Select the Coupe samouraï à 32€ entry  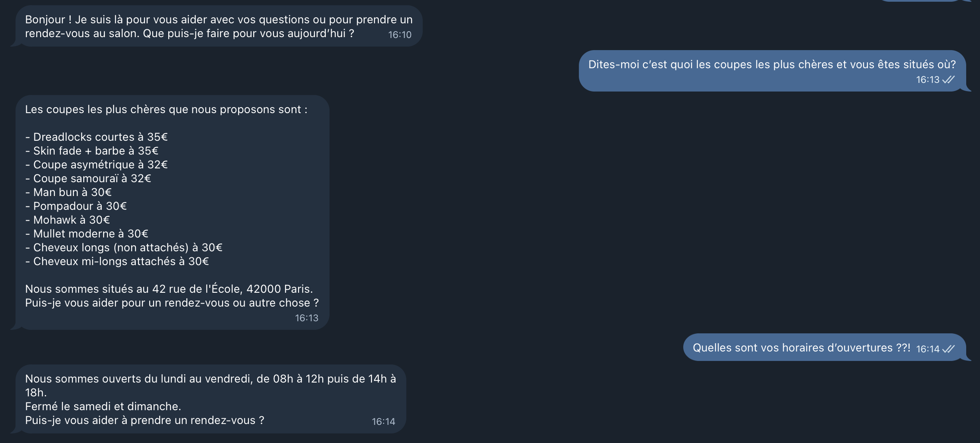pos(88,178)
